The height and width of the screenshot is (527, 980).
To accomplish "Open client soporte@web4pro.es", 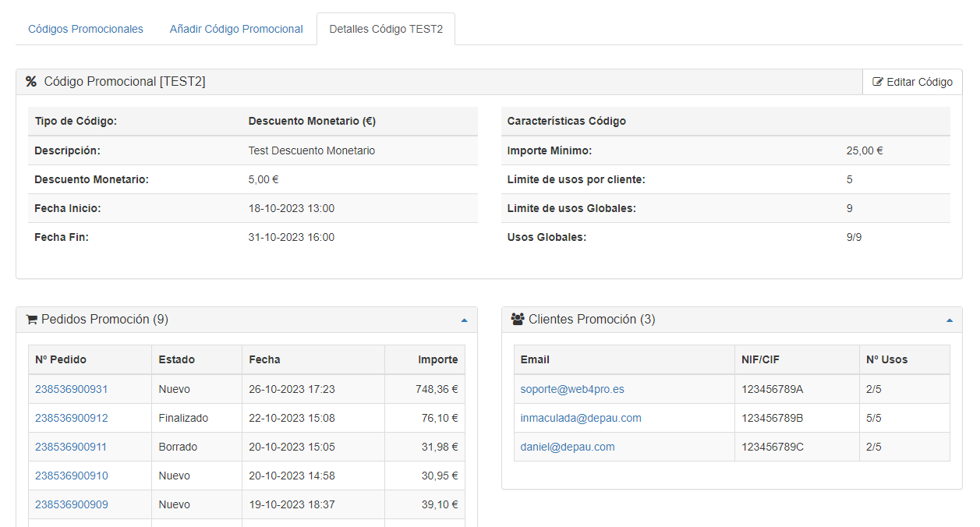I will (572, 389).
